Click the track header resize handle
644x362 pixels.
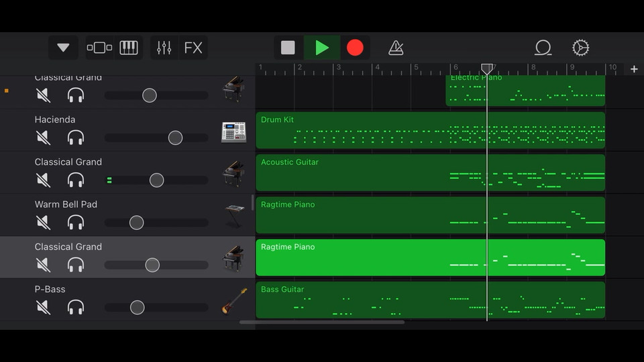point(252,202)
